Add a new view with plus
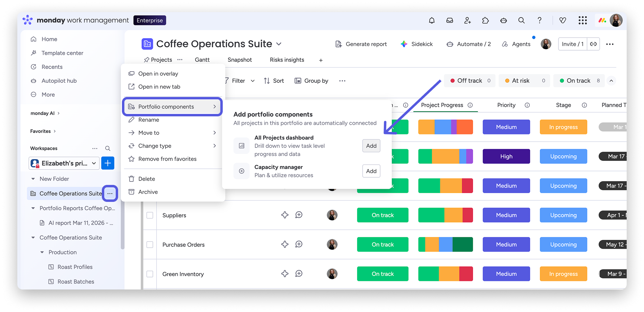 coord(321,60)
